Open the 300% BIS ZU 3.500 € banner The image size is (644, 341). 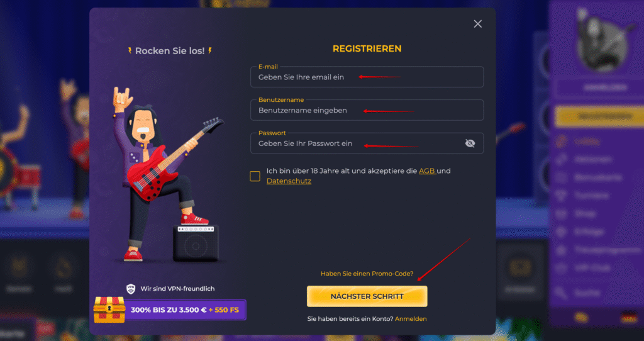pyautogui.click(x=185, y=310)
